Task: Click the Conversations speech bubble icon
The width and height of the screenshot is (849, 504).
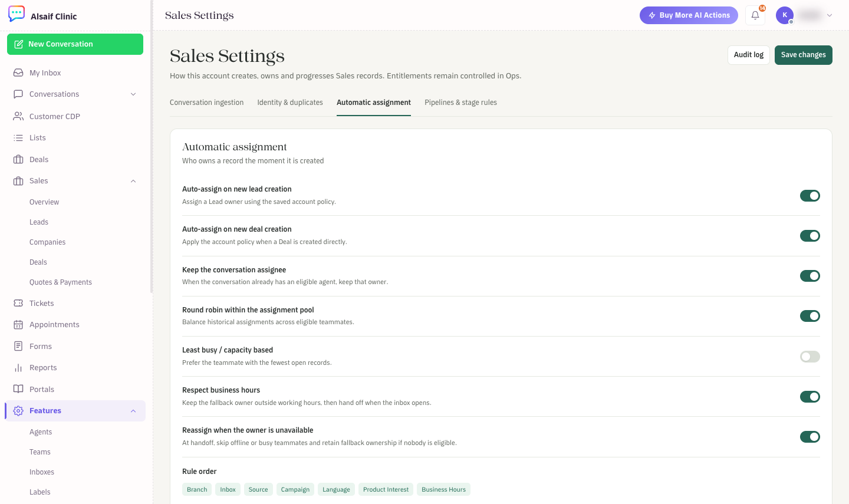Action: point(18,94)
